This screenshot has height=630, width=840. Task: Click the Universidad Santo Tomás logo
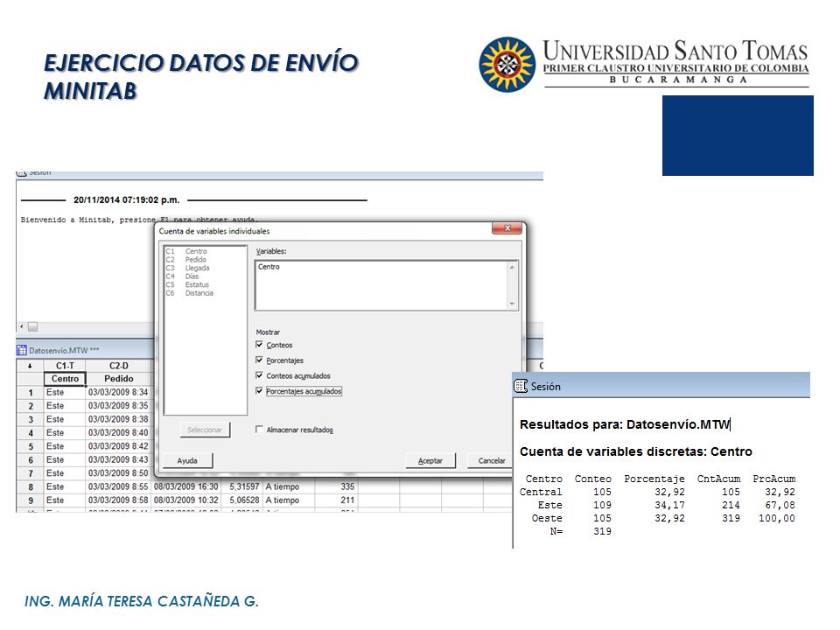coord(644,64)
